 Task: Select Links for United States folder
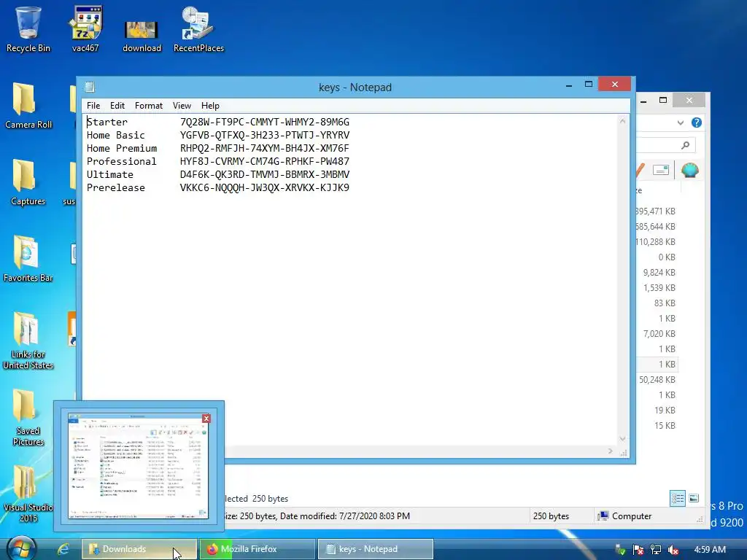[28, 341]
